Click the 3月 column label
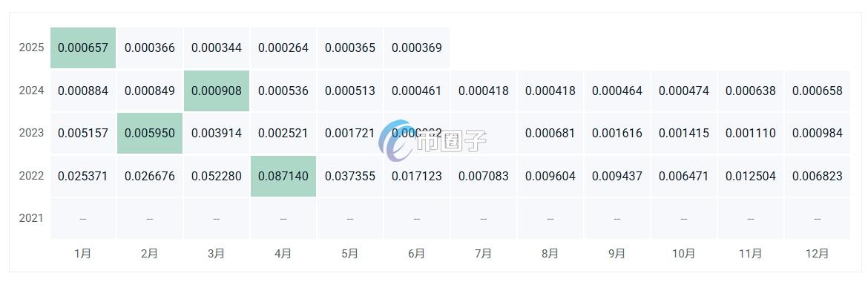 coord(217,254)
